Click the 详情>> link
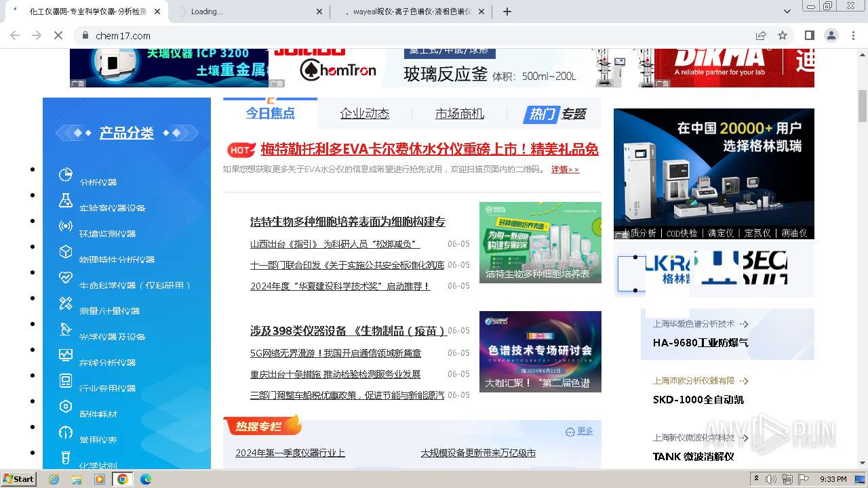The image size is (868, 488). [x=565, y=169]
